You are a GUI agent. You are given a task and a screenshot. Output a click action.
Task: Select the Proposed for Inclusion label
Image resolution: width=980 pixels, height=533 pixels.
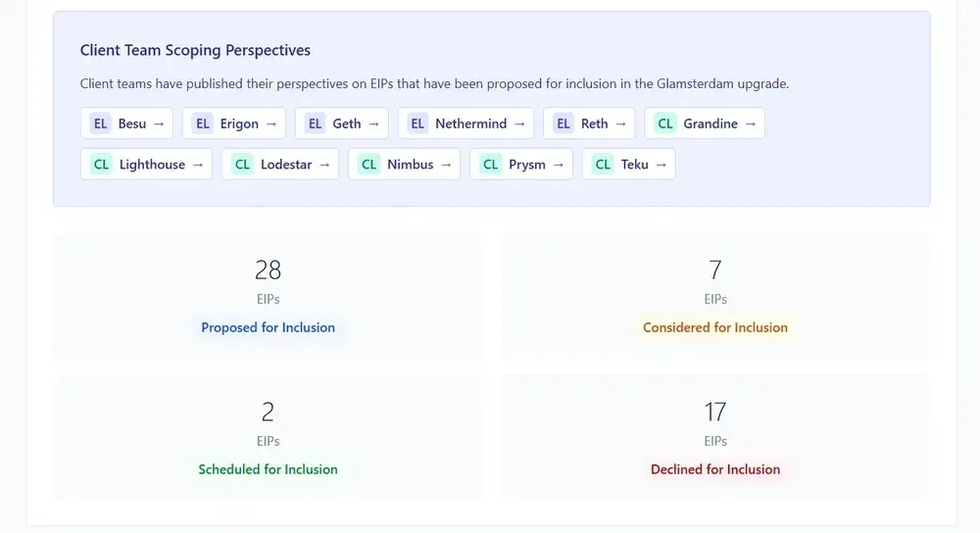(x=268, y=327)
